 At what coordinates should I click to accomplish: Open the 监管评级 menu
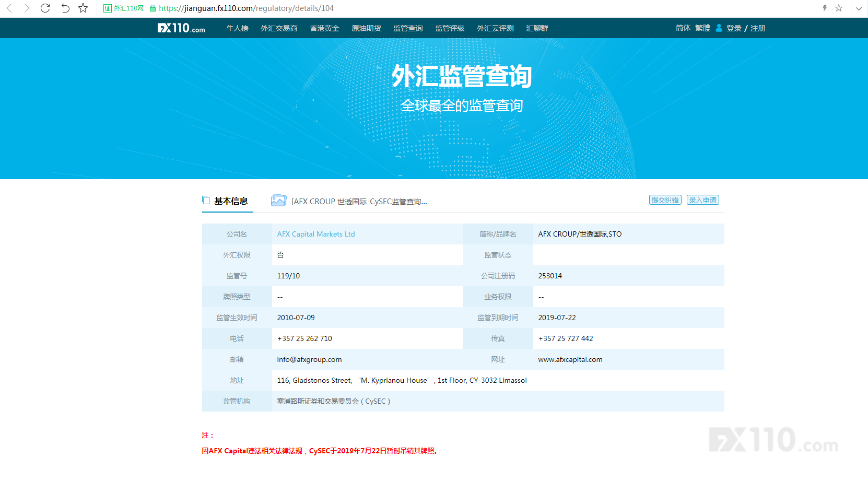[x=450, y=28]
